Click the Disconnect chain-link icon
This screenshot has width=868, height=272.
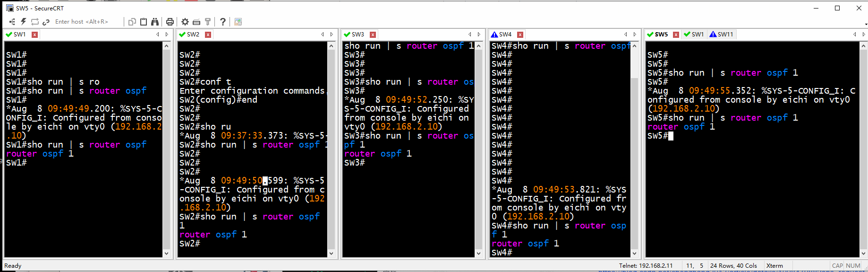(x=46, y=22)
